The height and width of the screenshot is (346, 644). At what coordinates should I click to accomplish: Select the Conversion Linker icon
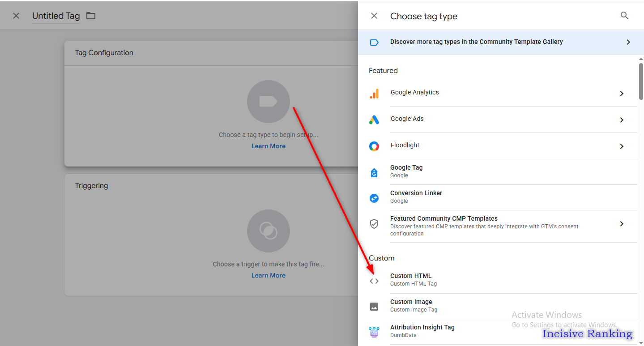tap(374, 198)
